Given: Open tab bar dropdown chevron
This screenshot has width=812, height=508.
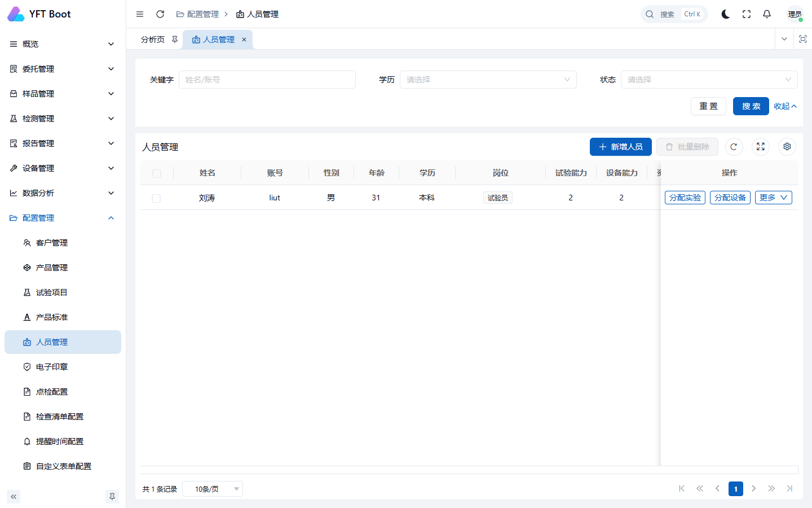Looking at the screenshot, I should click(784, 39).
